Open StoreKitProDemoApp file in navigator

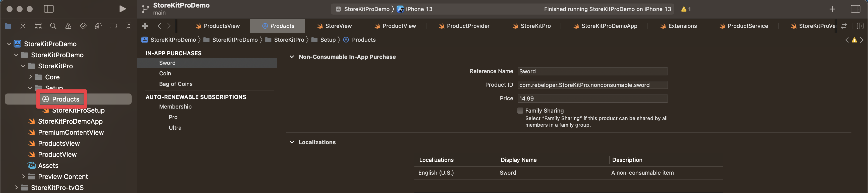click(70, 121)
